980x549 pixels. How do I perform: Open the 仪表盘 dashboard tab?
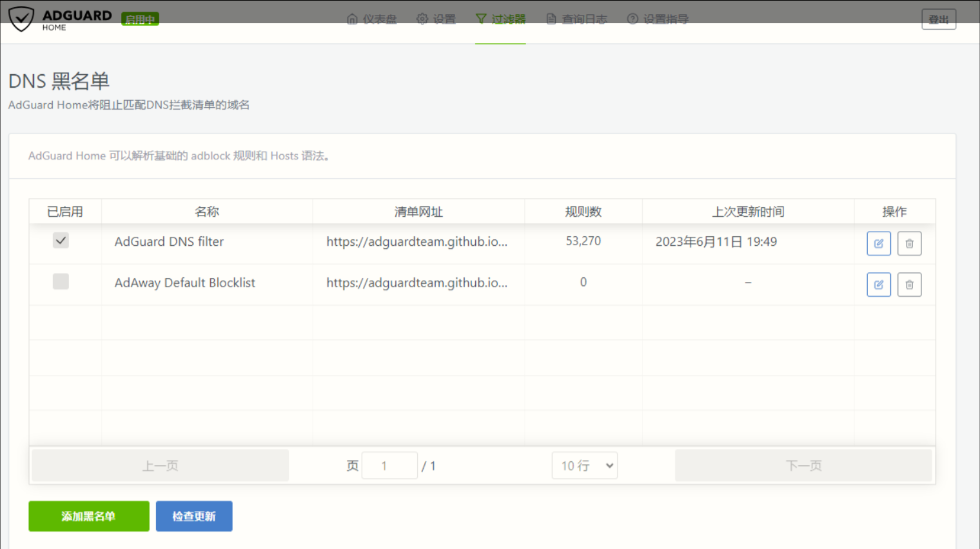tap(372, 19)
